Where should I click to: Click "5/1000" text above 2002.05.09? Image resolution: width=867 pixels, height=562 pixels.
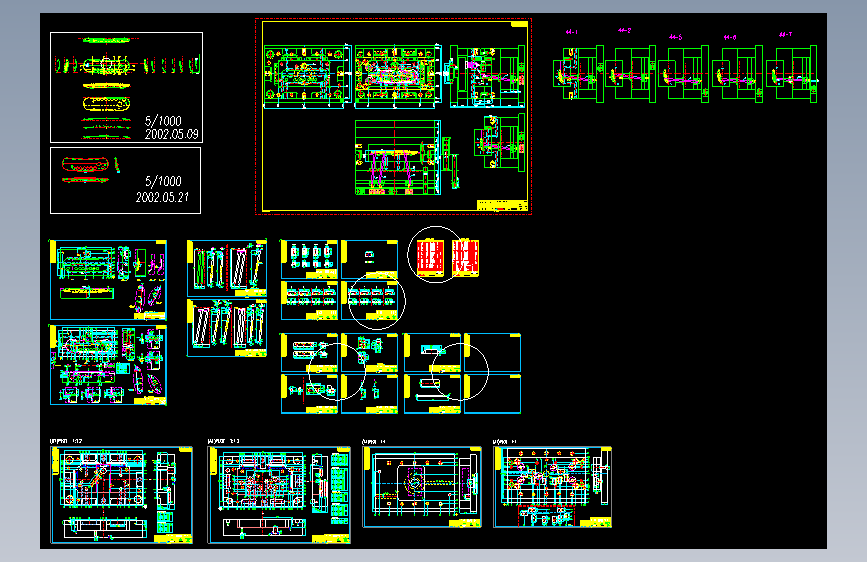tap(163, 121)
